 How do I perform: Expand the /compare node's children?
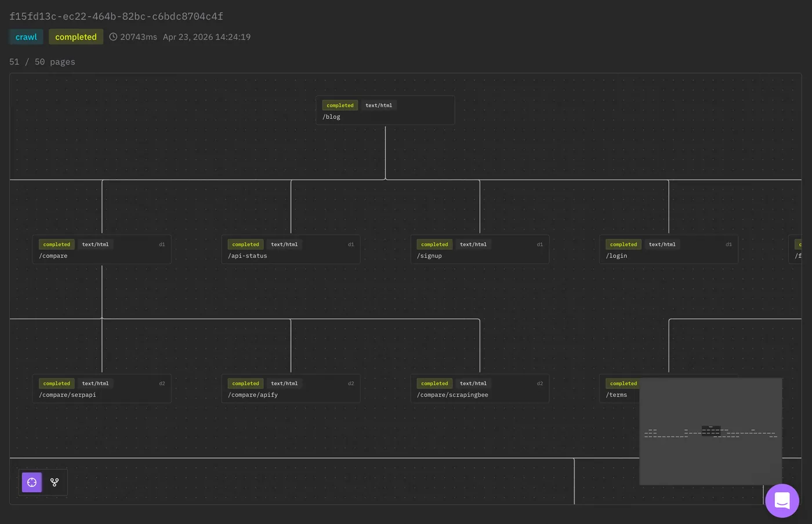[102, 249]
